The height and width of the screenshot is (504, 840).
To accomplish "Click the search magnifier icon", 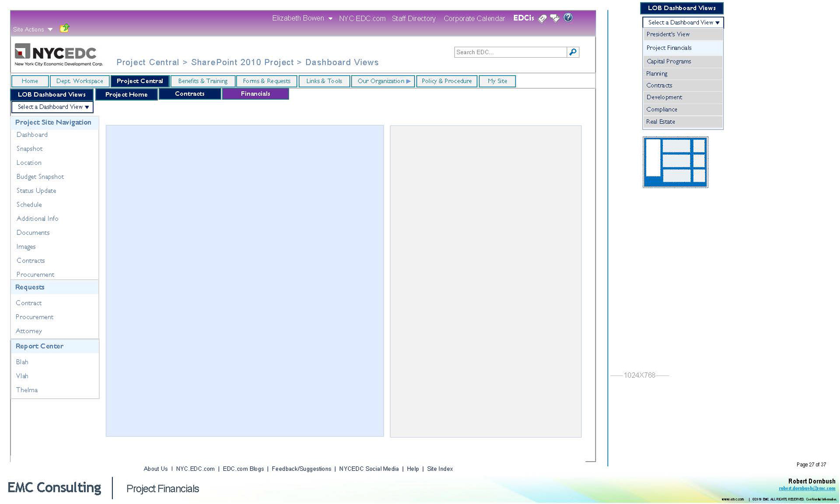I will (x=573, y=52).
